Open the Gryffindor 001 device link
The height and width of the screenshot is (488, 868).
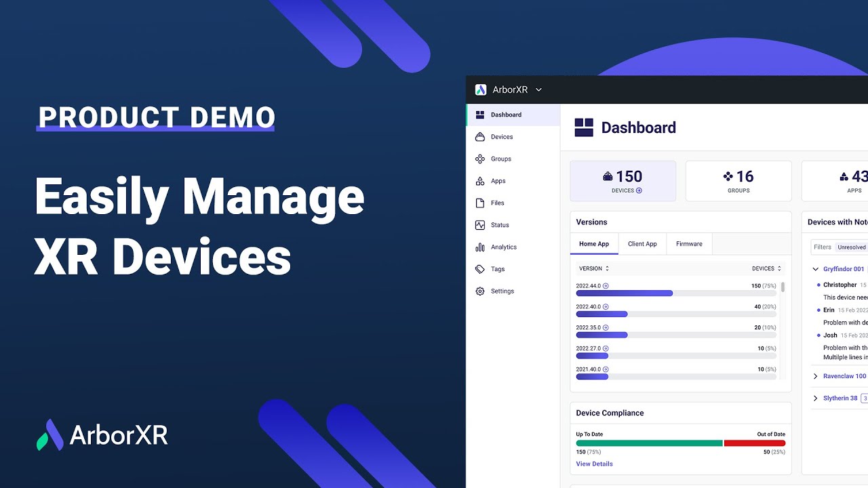point(844,269)
